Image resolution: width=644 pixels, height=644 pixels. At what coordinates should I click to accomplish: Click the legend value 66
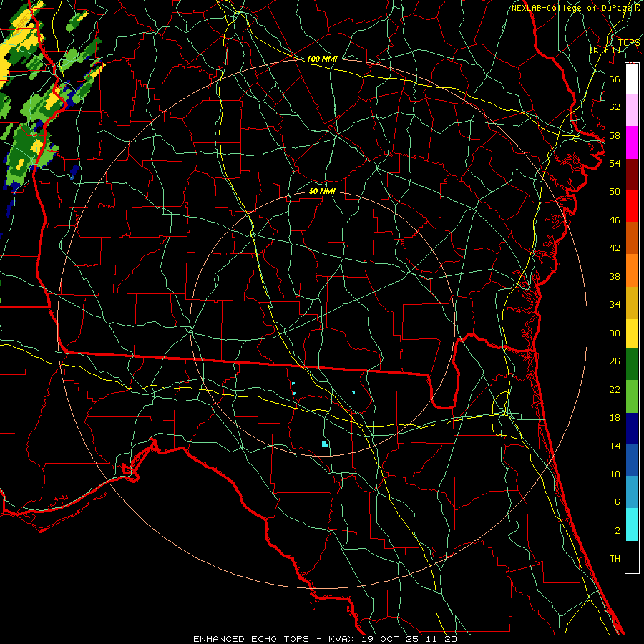pos(615,79)
